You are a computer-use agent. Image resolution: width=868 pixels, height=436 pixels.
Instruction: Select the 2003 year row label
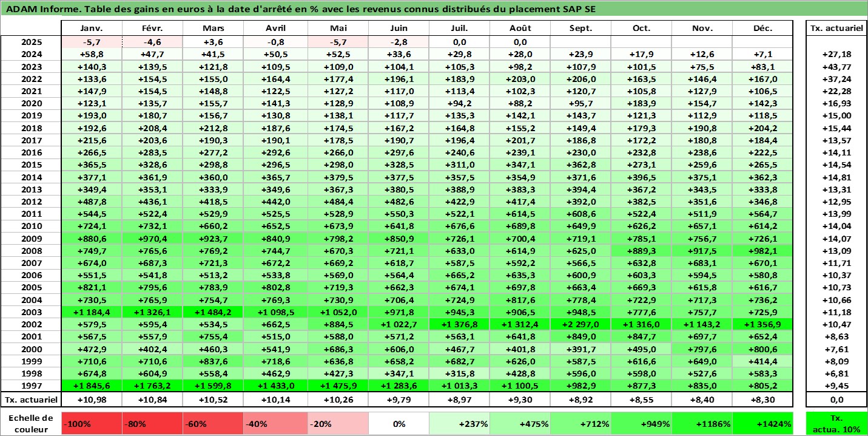[31, 312]
